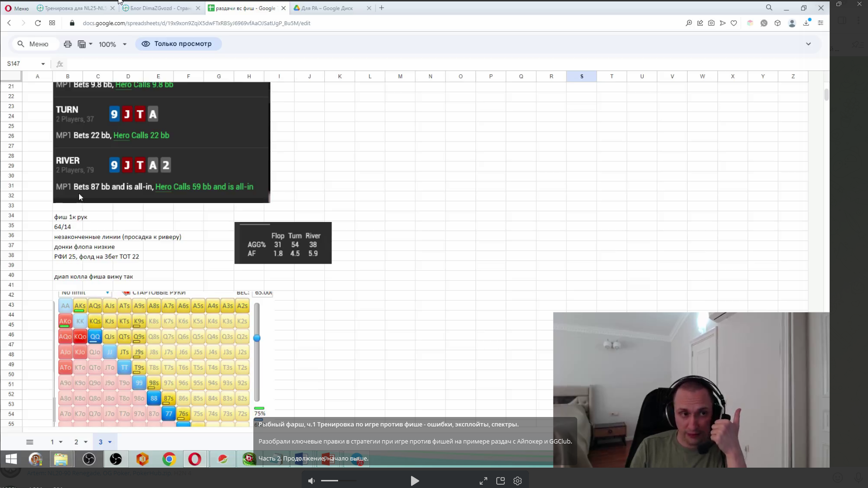Mute the video with speaker icon
The height and width of the screenshot is (488, 868).
point(312,481)
